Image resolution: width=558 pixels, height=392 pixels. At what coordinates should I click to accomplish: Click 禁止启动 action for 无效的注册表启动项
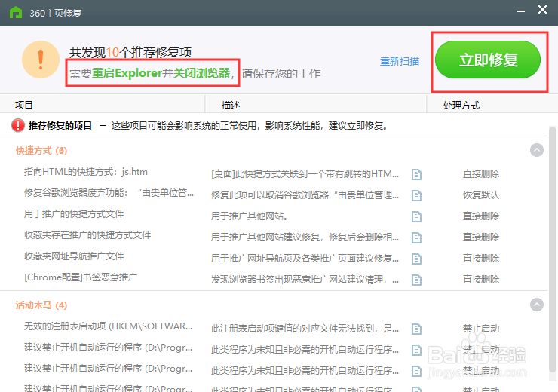[481, 329]
